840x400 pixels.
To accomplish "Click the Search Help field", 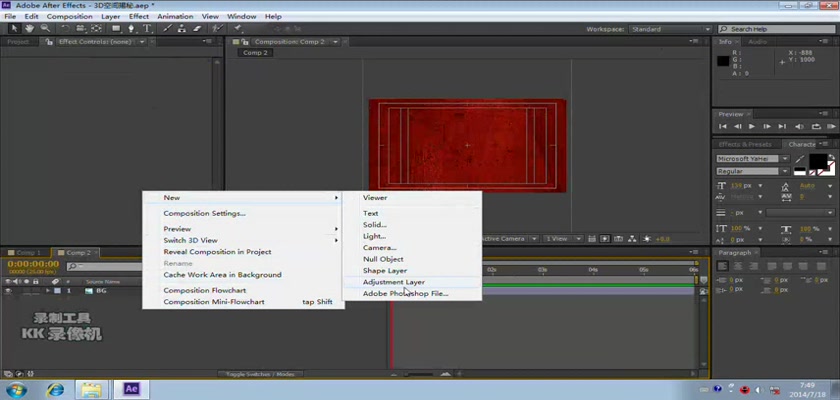I will [776, 29].
